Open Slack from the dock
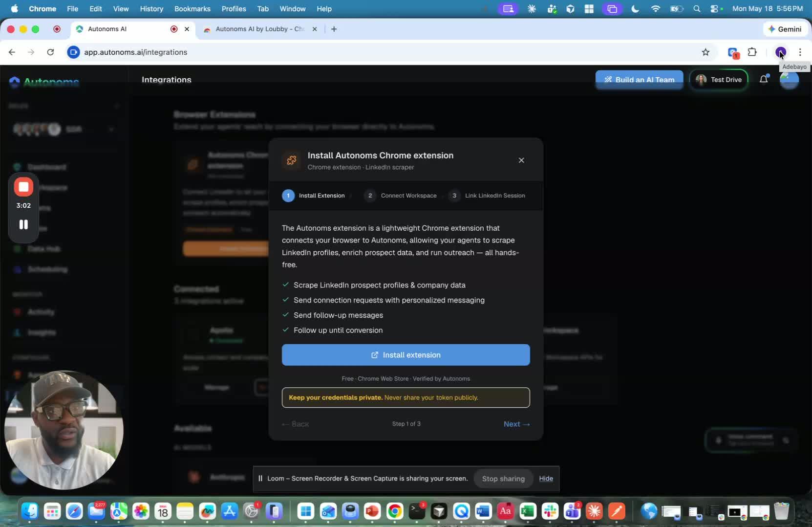 click(x=550, y=511)
